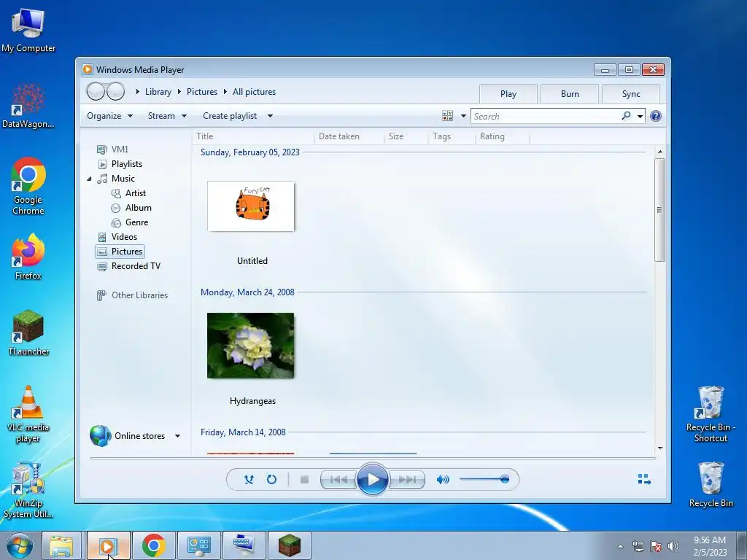747x560 pixels.
Task: Select the Untitled cat picture thumbnail
Action: click(251, 206)
